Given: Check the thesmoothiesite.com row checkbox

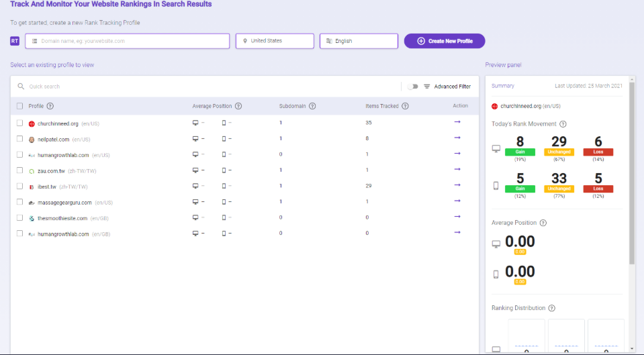Looking at the screenshot, I should (19, 218).
